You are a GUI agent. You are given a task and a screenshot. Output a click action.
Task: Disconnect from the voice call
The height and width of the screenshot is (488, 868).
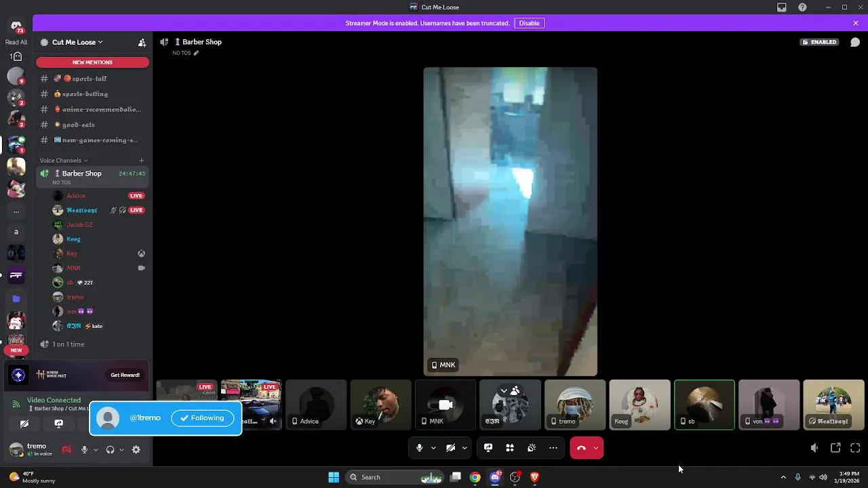pyautogui.click(x=581, y=448)
